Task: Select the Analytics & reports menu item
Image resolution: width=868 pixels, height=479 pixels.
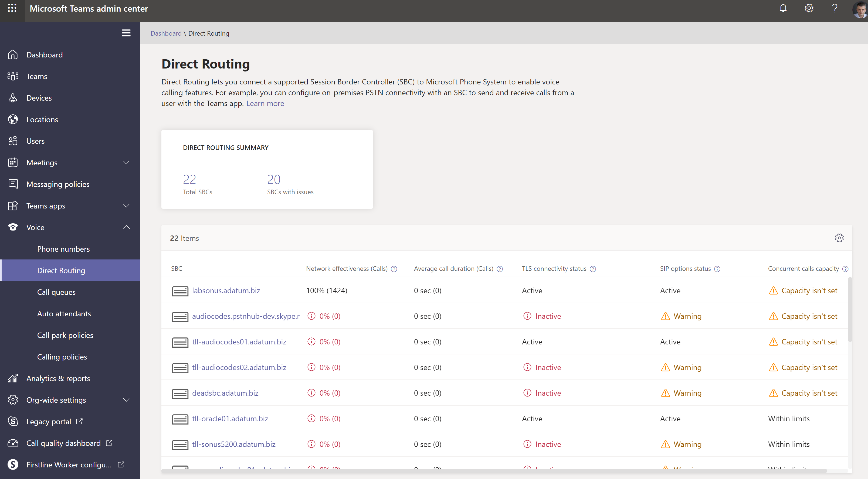Action: coord(58,378)
